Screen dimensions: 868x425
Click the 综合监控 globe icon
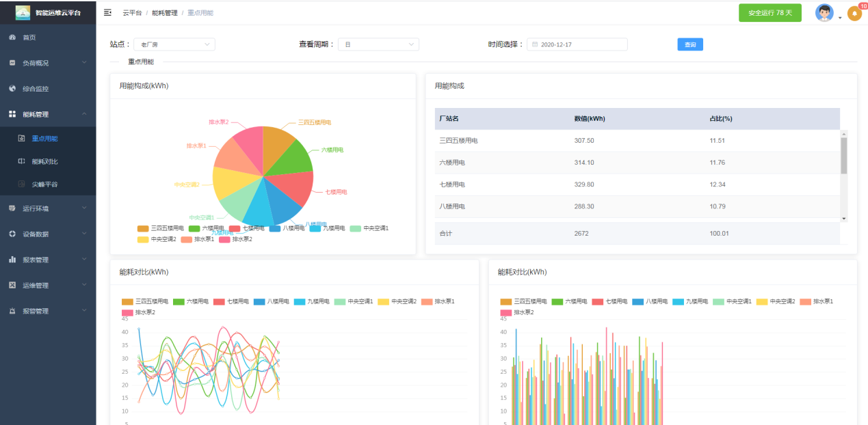pos(12,88)
